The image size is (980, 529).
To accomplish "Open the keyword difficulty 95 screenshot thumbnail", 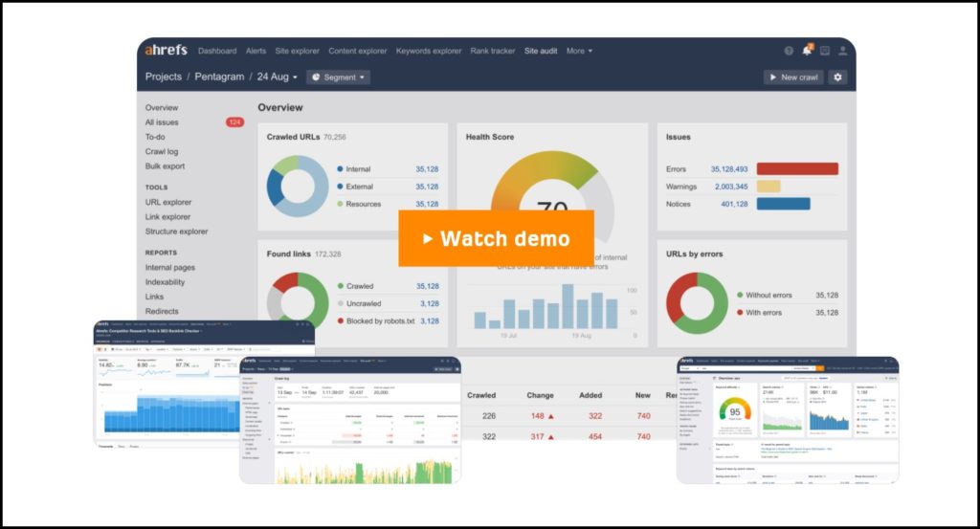I will (x=788, y=420).
